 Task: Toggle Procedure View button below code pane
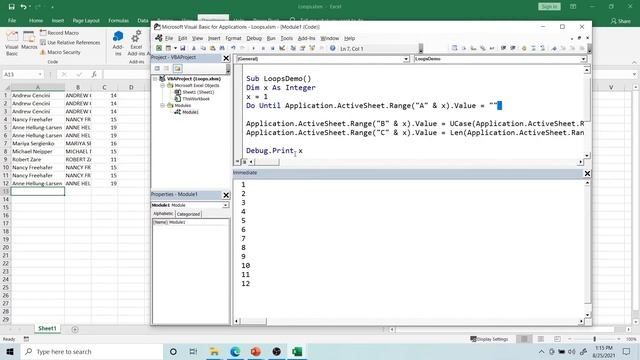pos(238,162)
